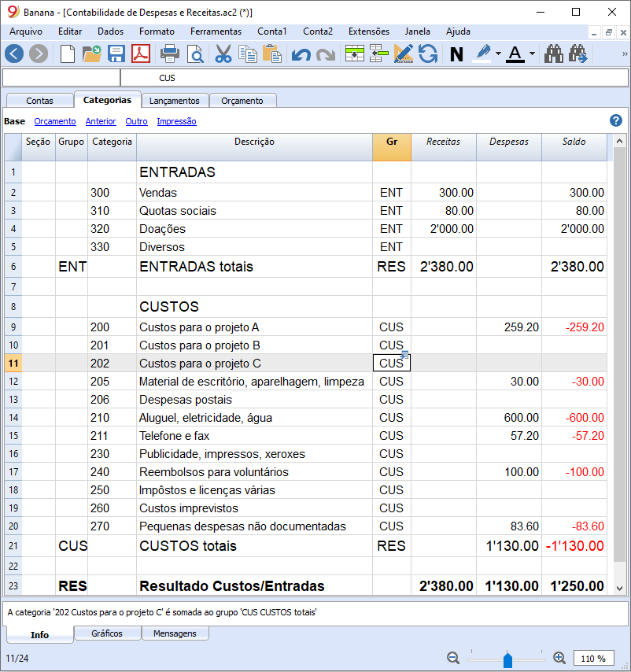Screen dimensions: 631x672
Task: Paste with the clipboard icon
Action: [x=272, y=54]
